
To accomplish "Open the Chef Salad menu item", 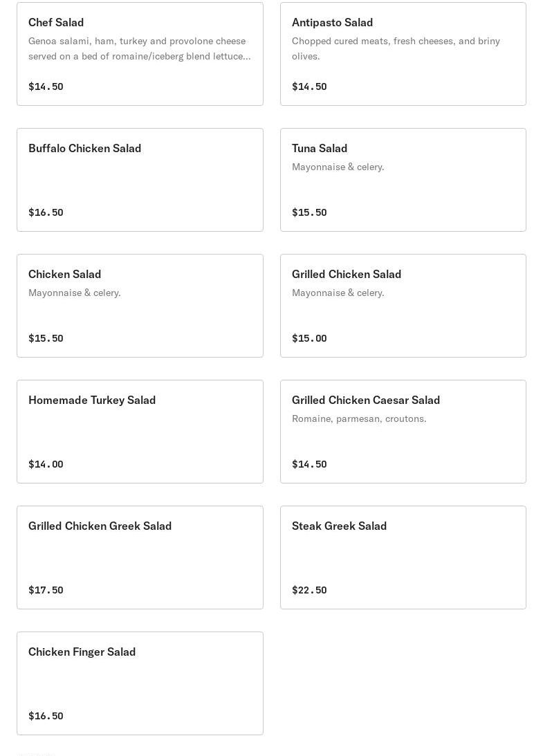I will point(140,54).
